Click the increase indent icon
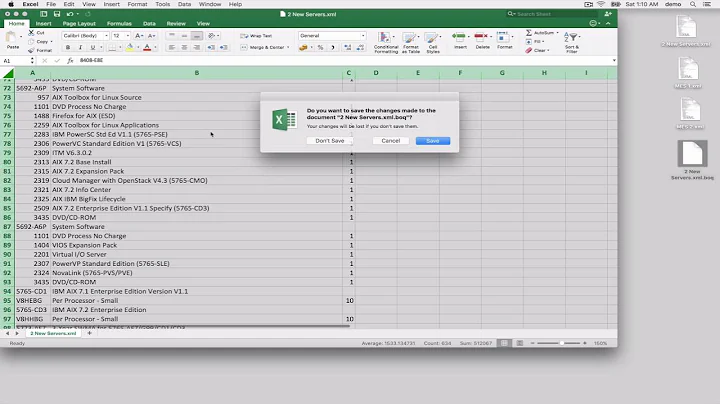This screenshot has width=720, height=404. point(224,47)
